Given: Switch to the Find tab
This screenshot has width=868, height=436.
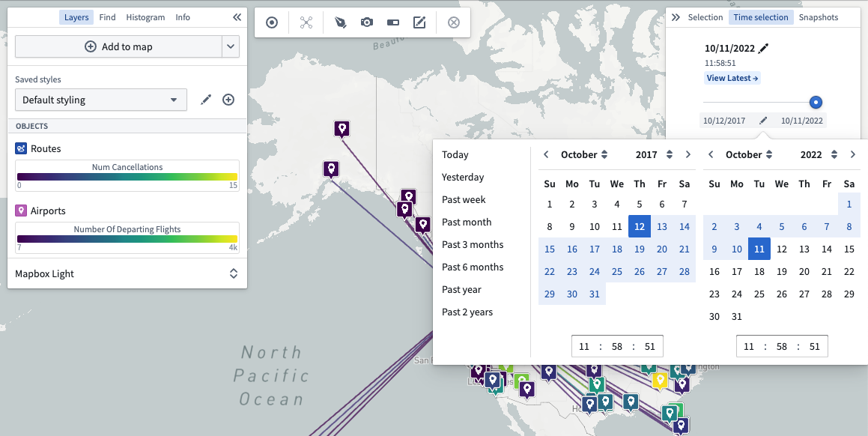Looking at the screenshot, I should tap(107, 17).
